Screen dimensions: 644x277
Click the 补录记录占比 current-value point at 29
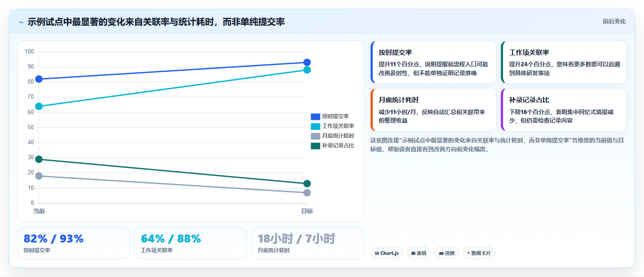[39, 159]
